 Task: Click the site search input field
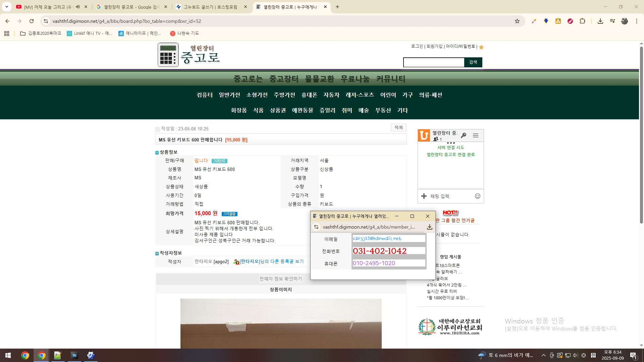[x=433, y=62]
